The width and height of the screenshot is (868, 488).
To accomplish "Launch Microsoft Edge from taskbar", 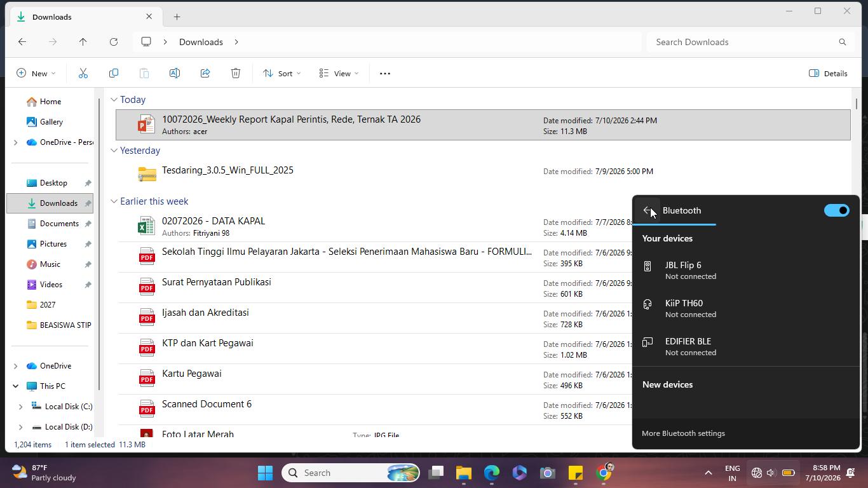I will (492, 473).
